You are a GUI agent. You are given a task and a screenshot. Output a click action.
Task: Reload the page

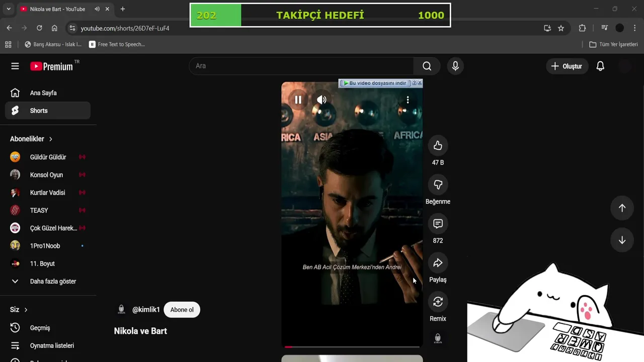(x=39, y=28)
